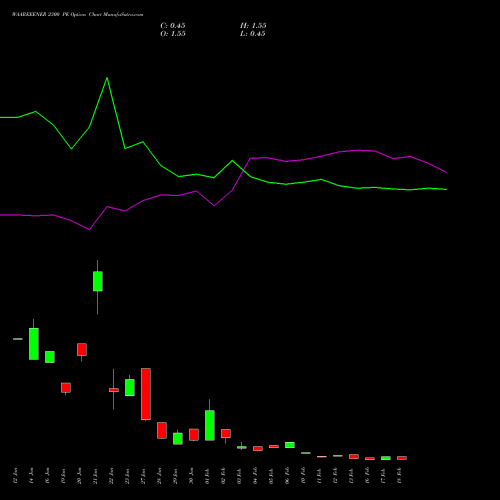This screenshot has height=500, width=500.
Task: Click the '23 Jan' date label
Action: [127, 476]
